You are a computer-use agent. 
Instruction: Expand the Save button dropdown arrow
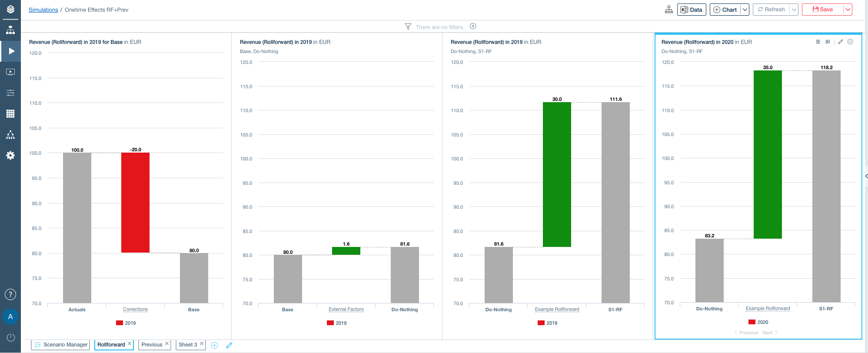[x=848, y=10]
